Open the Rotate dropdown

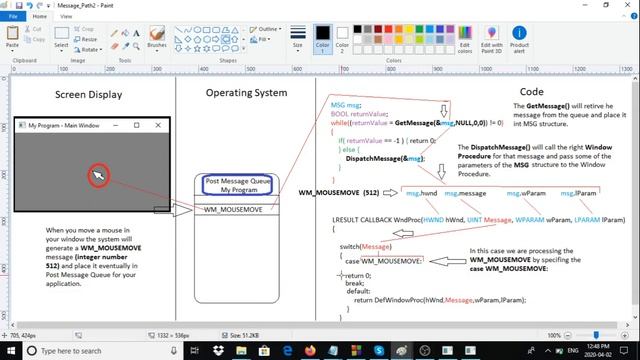88,49
